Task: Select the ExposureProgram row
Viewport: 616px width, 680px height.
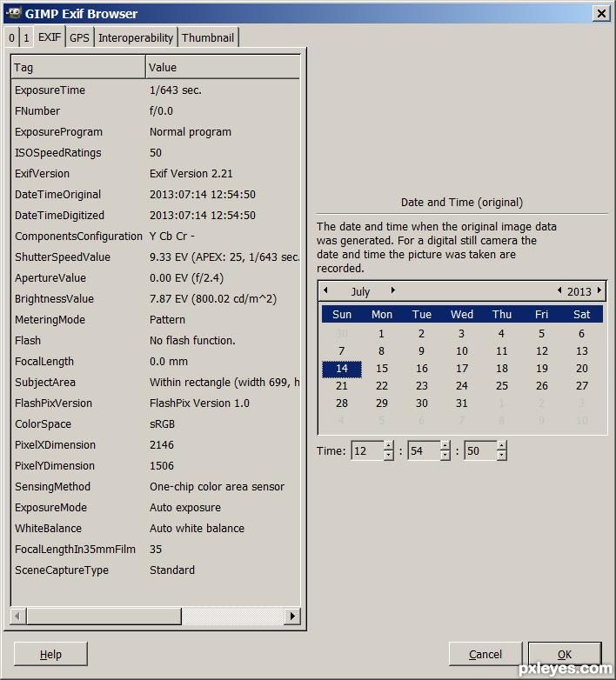Action: pos(156,132)
